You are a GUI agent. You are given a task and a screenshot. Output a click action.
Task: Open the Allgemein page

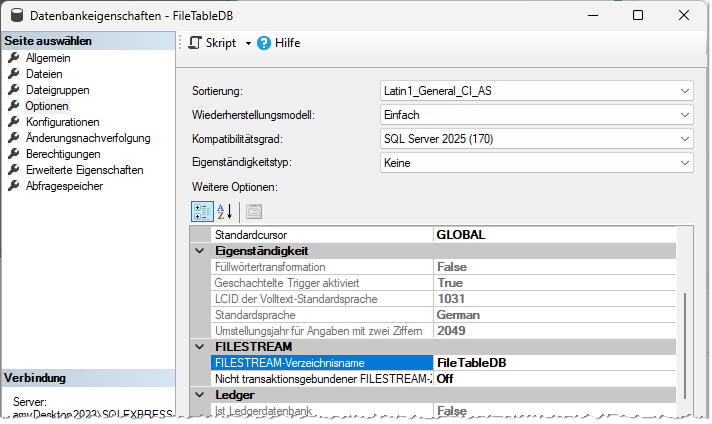48,58
